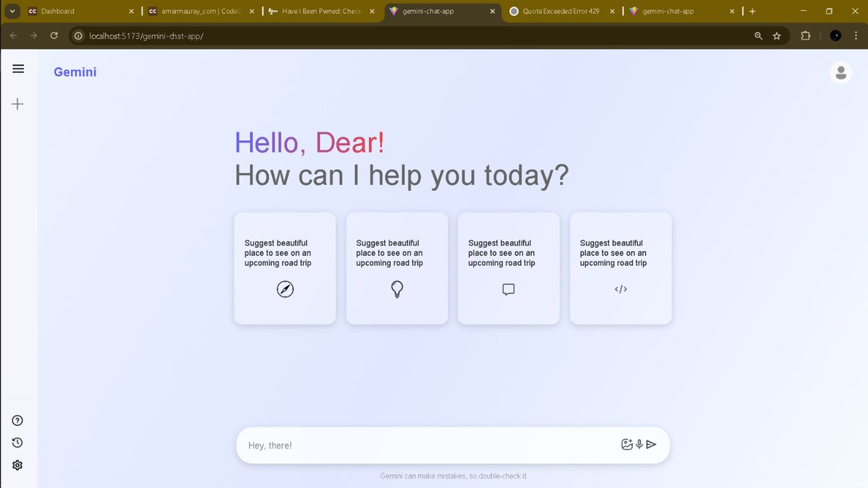Switch to the amarmauray_com CodeChef tab
The height and width of the screenshot is (488, 868).
200,12
